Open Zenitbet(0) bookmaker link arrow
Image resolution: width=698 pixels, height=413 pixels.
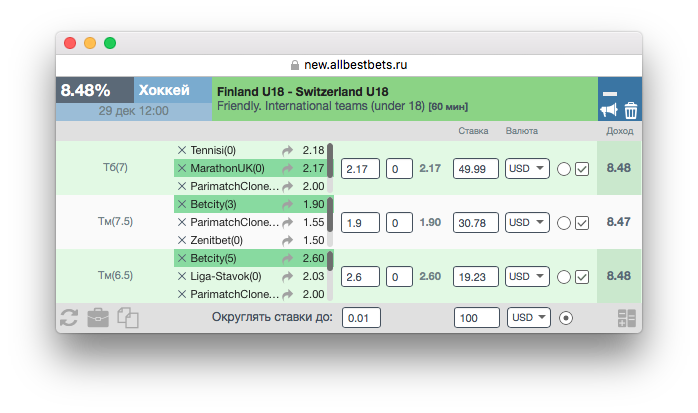click(x=288, y=241)
